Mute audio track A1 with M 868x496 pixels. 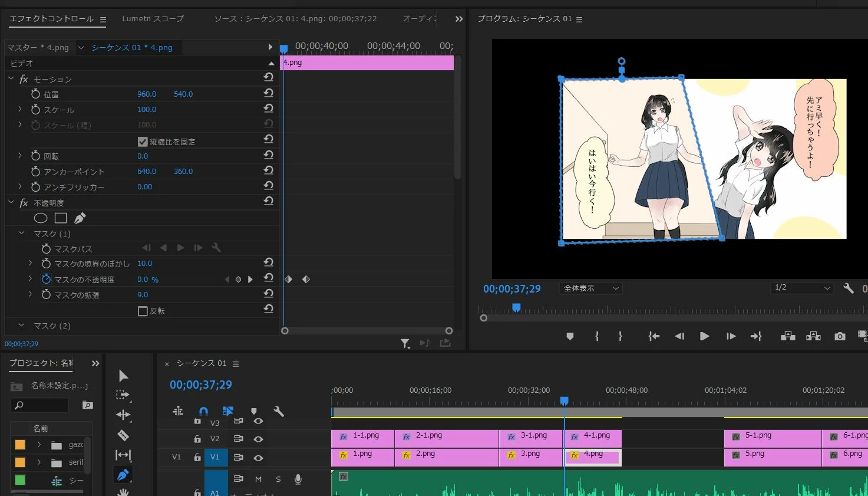click(258, 479)
